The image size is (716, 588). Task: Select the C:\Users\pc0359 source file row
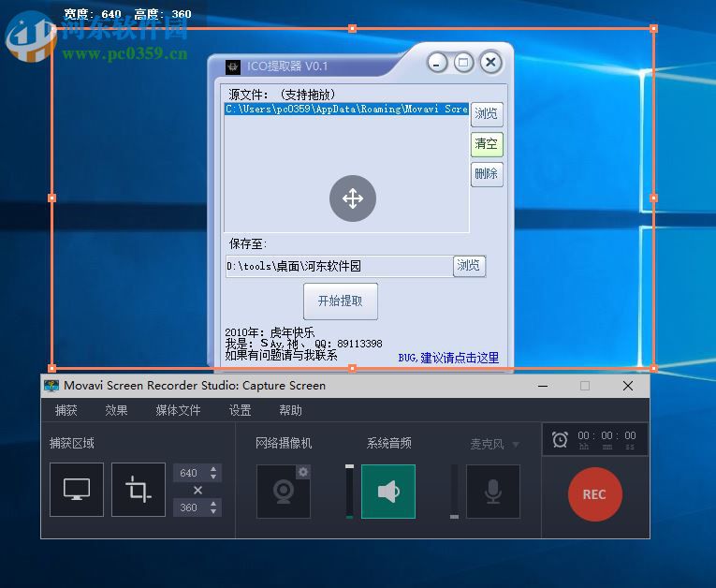pos(346,109)
